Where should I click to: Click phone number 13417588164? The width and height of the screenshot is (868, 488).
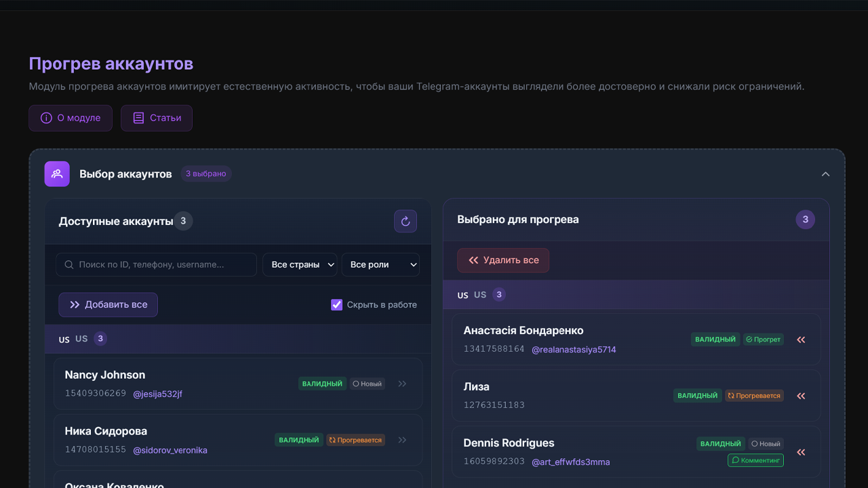coord(494,349)
